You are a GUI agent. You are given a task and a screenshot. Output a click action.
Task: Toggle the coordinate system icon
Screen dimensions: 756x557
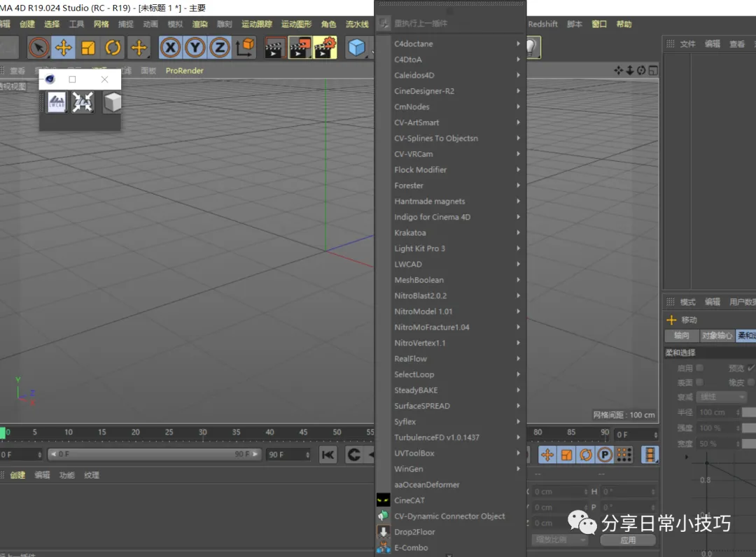(245, 48)
